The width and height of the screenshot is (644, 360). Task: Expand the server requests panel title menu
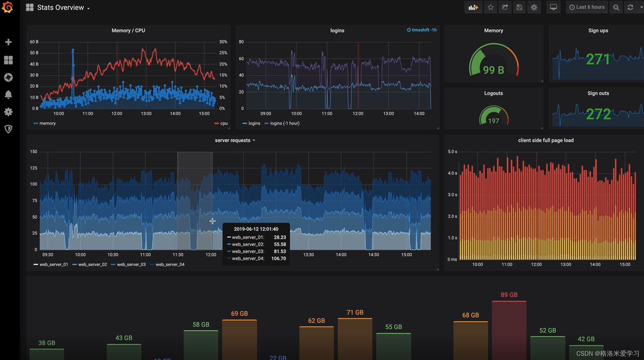coord(235,140)
